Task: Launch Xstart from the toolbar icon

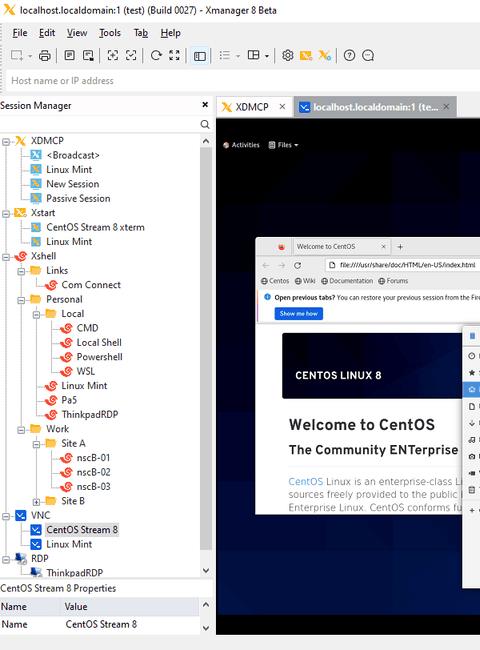Action: coord(306,56)
